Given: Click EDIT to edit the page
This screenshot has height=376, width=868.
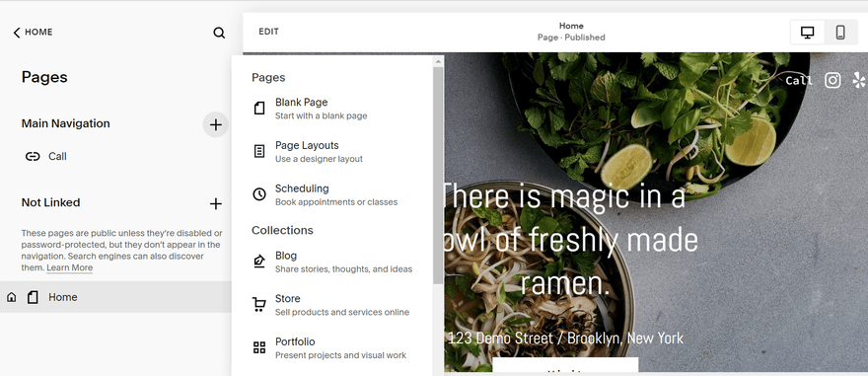Looking at the screenshot, I should coord(268,32).
